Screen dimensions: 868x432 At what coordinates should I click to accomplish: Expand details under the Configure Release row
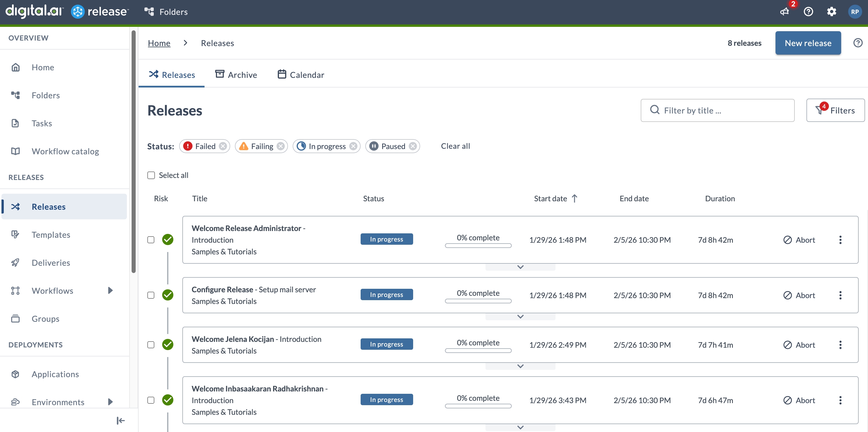(x=520, y=316)
